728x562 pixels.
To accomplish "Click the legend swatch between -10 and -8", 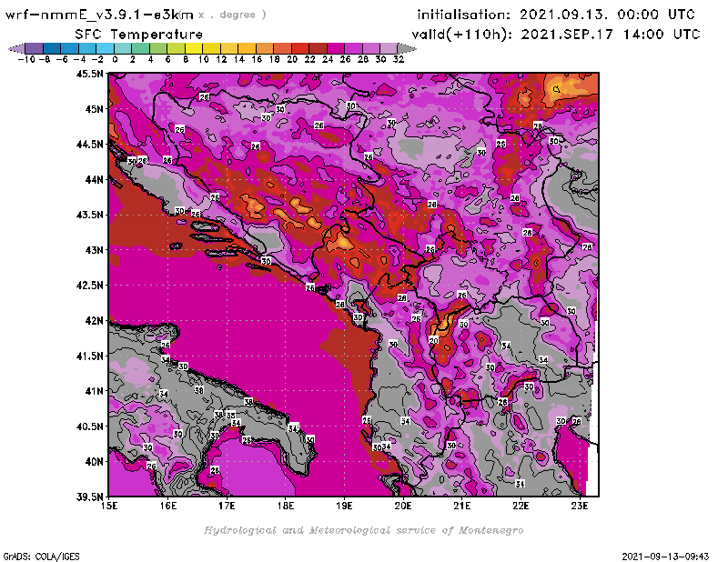I will click(x=35, y=48).
